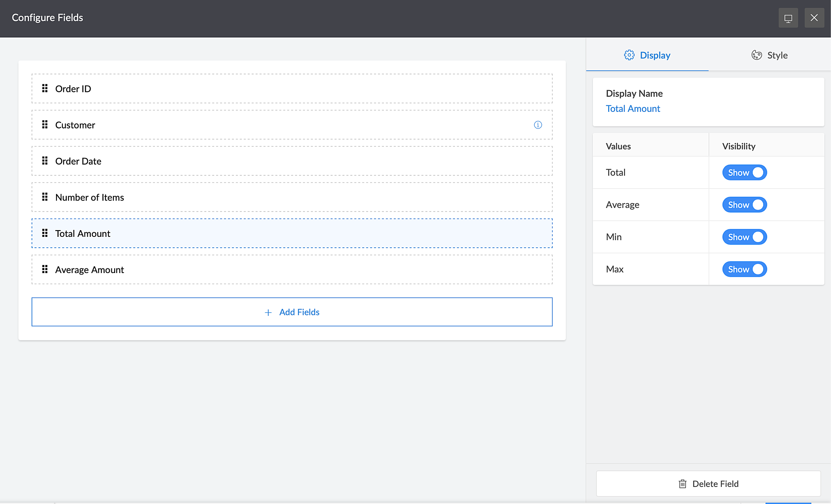Image resolution: width=831 pixels, height=504 pixels.
Task: Turn off Max value visibility
Action: tap(744, 269)
